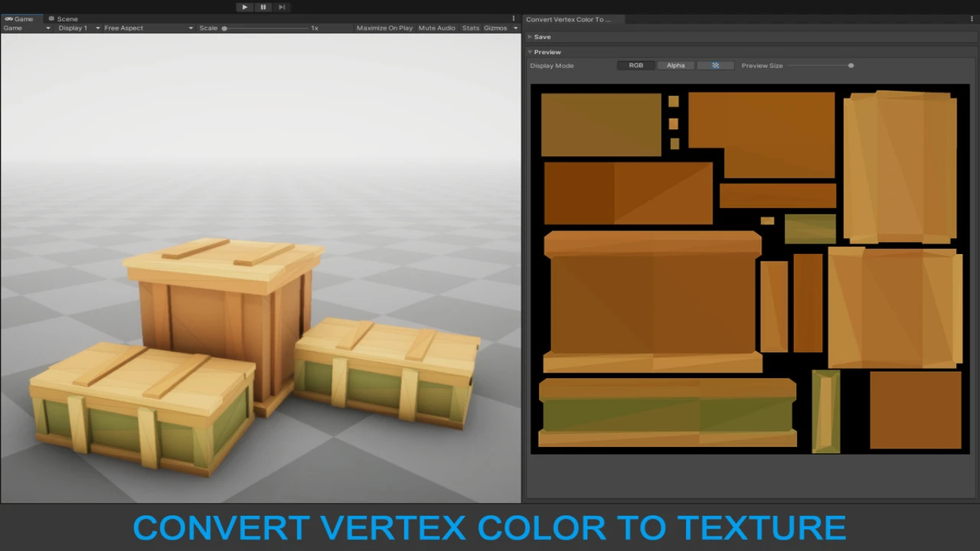Open the Gizmos dropdown arrow
This screenshot has height=551, width=980.
click(515, 28)
